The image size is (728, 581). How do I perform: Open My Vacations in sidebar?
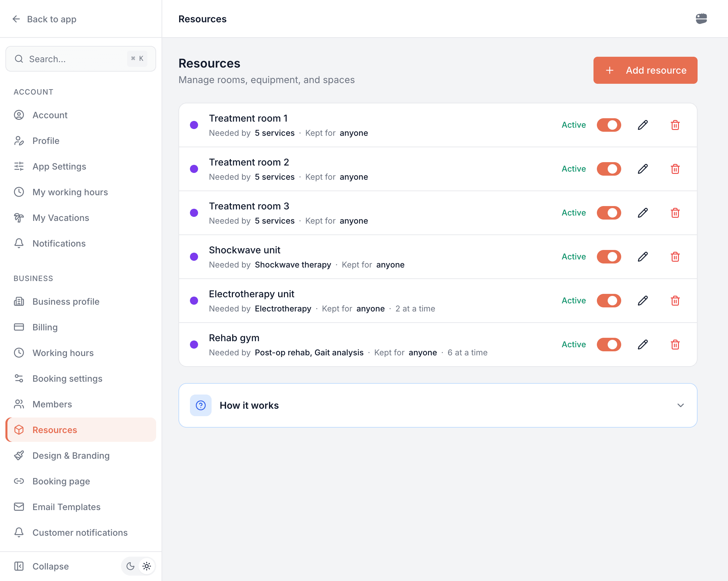(81, 218)
